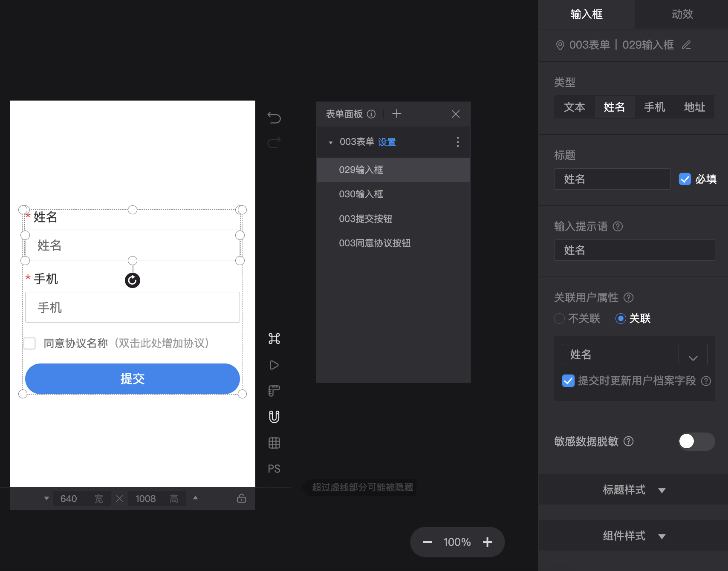Screen dimensions: 728x571
Task: Click the rotate handle on the canvas
Action: (x=133, y=280)
